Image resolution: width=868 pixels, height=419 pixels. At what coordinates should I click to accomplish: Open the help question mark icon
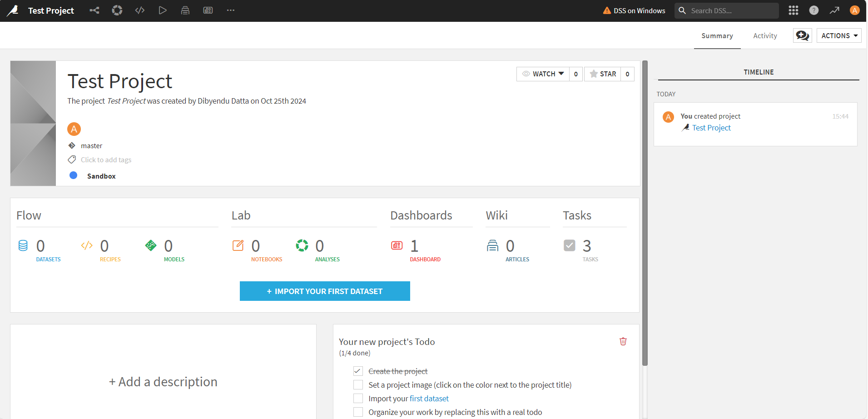pyautogui.click(x=813, y=10)
